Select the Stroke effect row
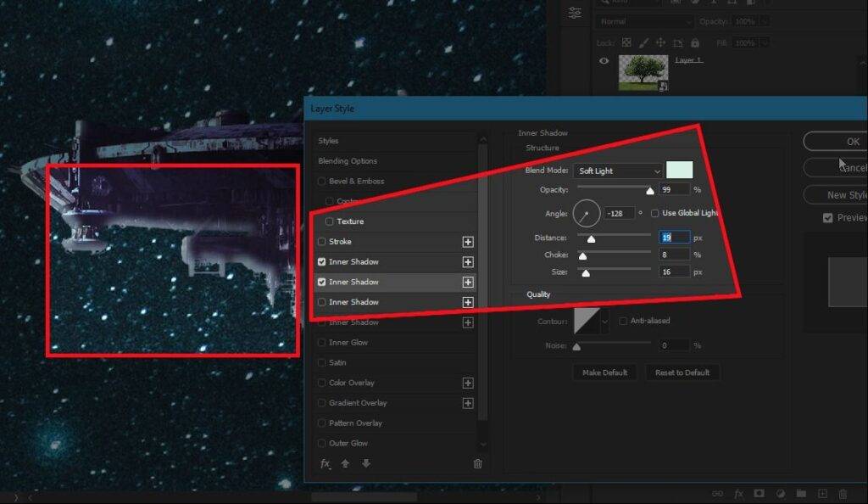This screenshot has width=868, height=504. 395,242
